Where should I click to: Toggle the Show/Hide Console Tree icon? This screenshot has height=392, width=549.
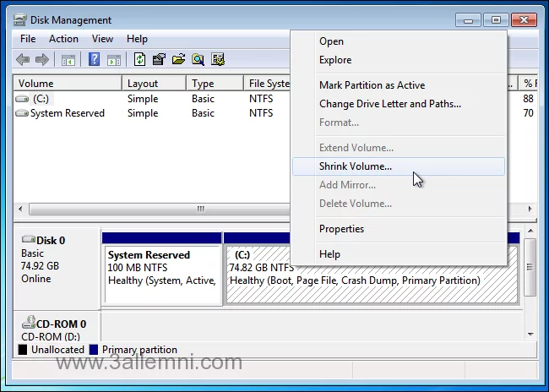pos(68,59)
